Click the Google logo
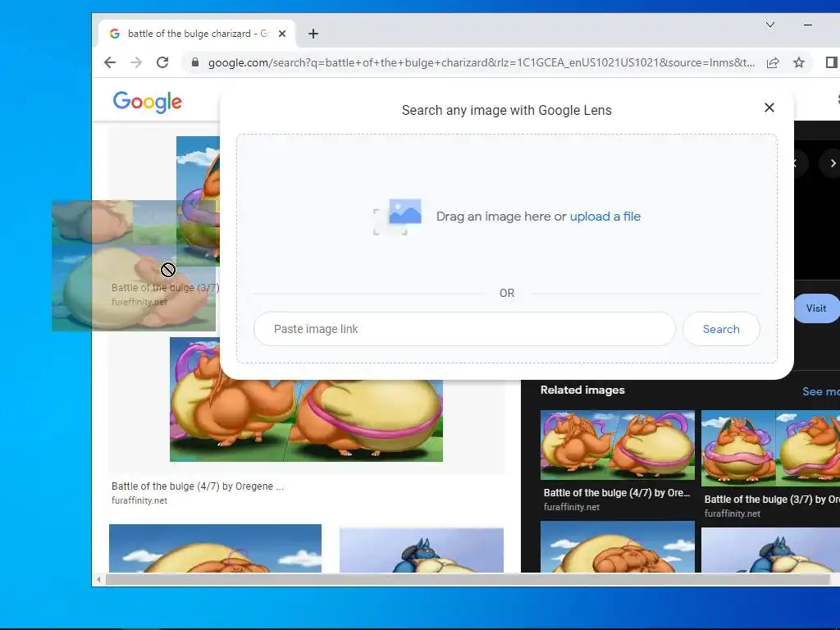Screen dimensions: 840x630 [x=148, y=102]
